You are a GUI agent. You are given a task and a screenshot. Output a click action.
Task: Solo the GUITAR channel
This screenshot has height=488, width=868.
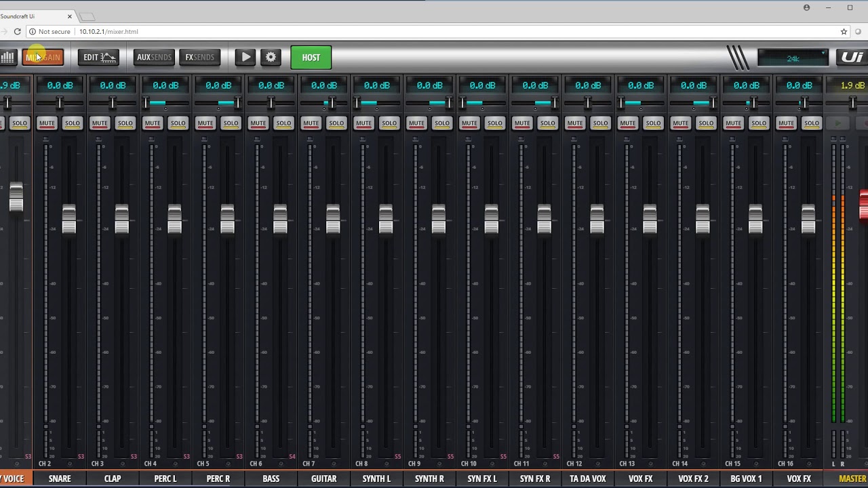337,123
